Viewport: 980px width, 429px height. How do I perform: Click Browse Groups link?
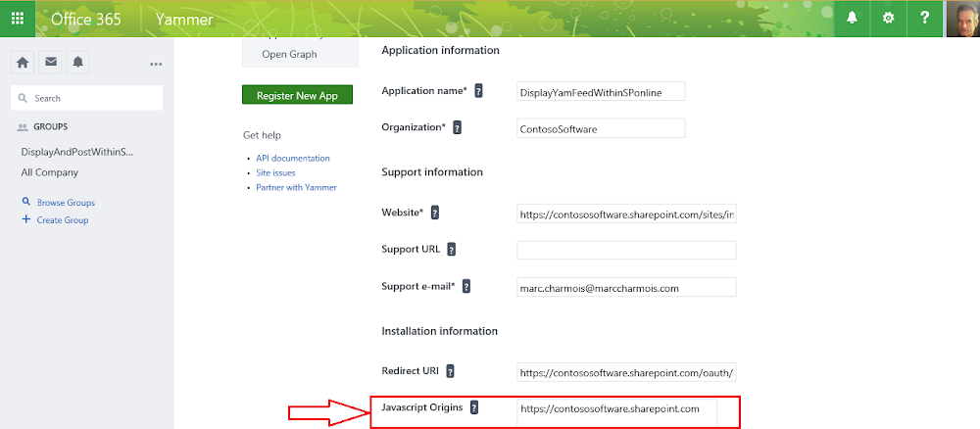click(x=66, y=203)
